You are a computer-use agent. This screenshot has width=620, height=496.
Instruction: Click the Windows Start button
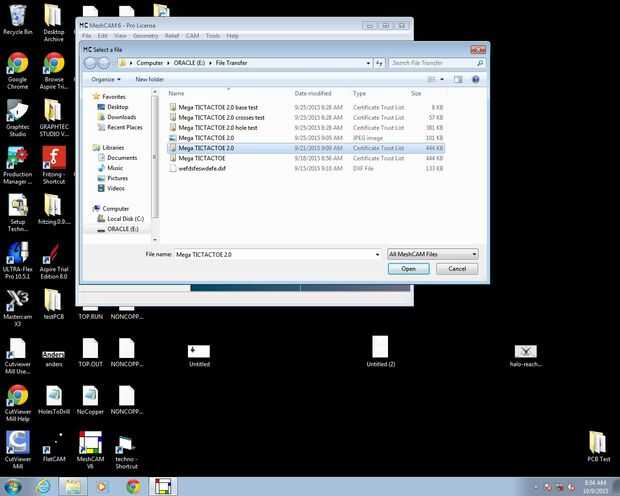coord(13,486)
